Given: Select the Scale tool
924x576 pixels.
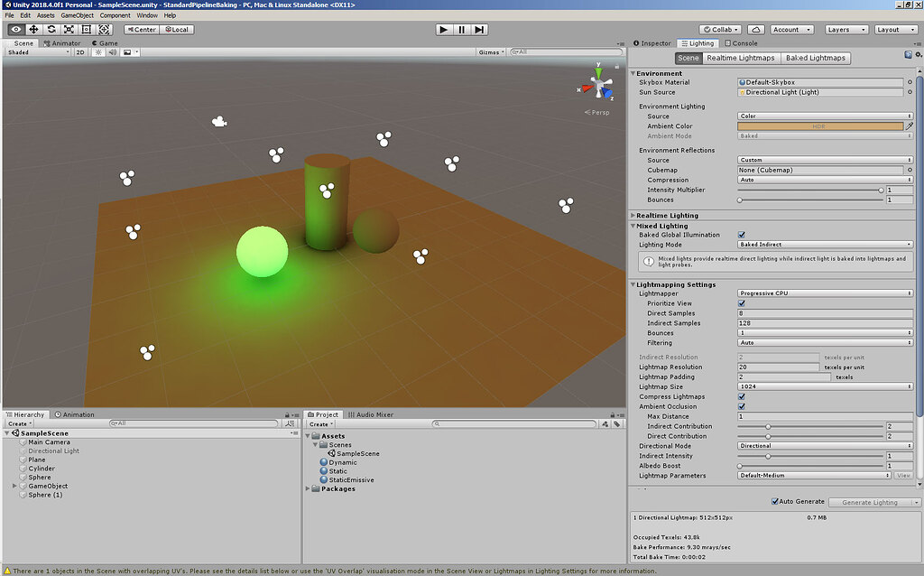Looking at the screenshot, I should click(69, 29).
